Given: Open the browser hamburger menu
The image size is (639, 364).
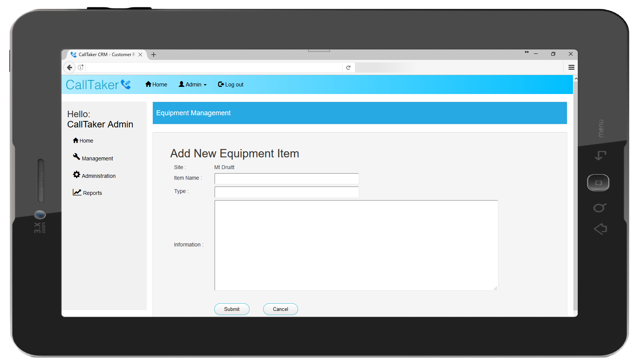Looking at the screenshot, I should point(571,67).
